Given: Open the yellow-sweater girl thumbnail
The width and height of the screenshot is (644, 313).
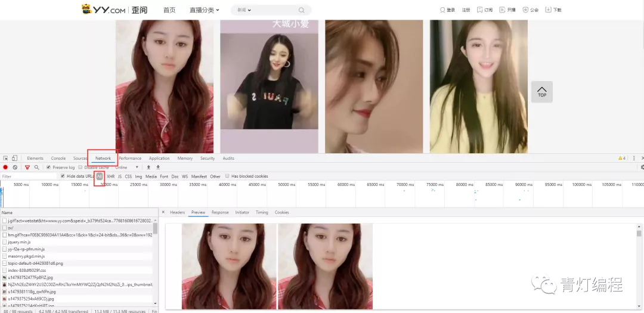Looking at the screenshot, I should 478,86.
